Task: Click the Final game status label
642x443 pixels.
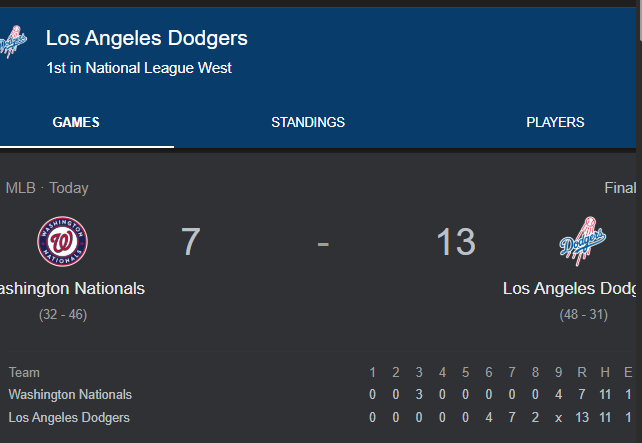Action: pyautogui.click(x=619, y=188)
